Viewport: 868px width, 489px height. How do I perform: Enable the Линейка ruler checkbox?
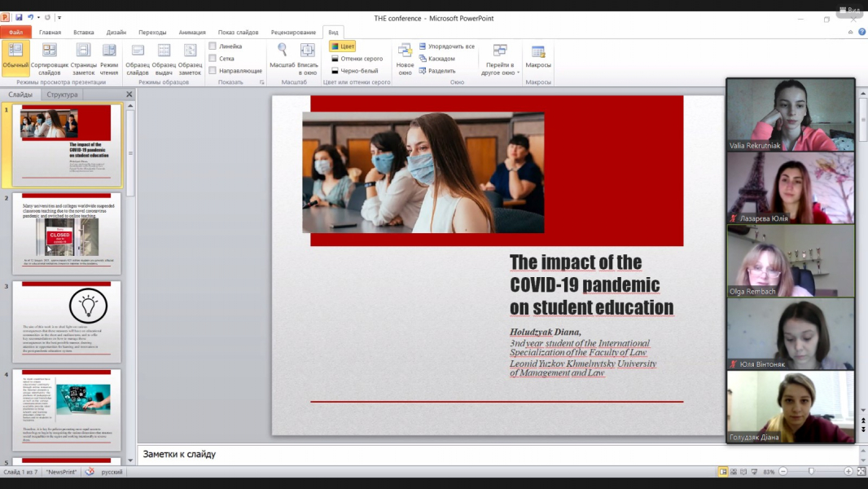point(213,46)
